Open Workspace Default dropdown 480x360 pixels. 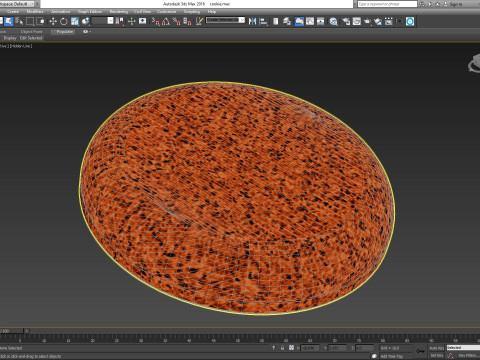[x=17, y=4]
